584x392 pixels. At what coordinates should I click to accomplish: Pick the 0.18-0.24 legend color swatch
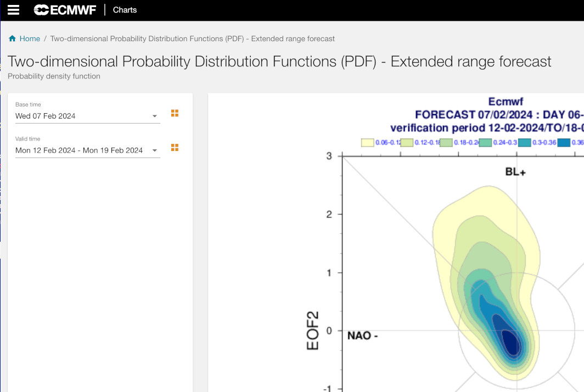446,142
